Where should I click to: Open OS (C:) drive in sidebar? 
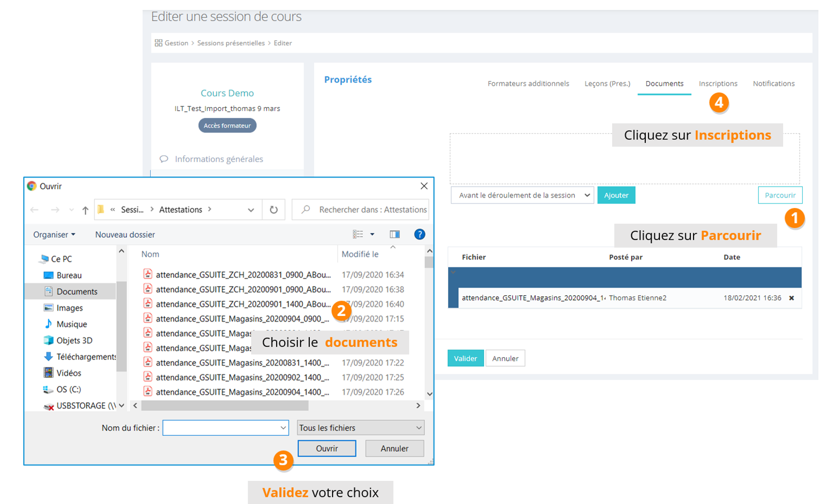(68, 389)
